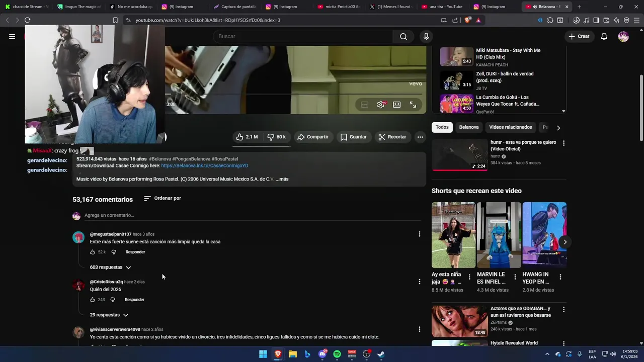The height and width of the screenshot is (362, 644).
Task: Open Brave Leo AI sparkle icon
Action: [x=616, y=20]
